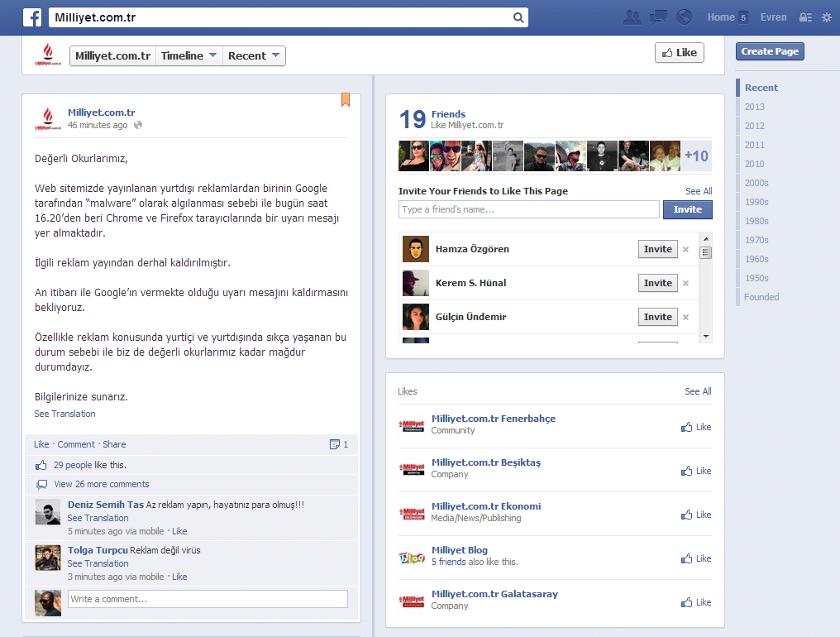
Task: Click thumbs-up icon next to 29 people
Action: (x=41, y=465)
